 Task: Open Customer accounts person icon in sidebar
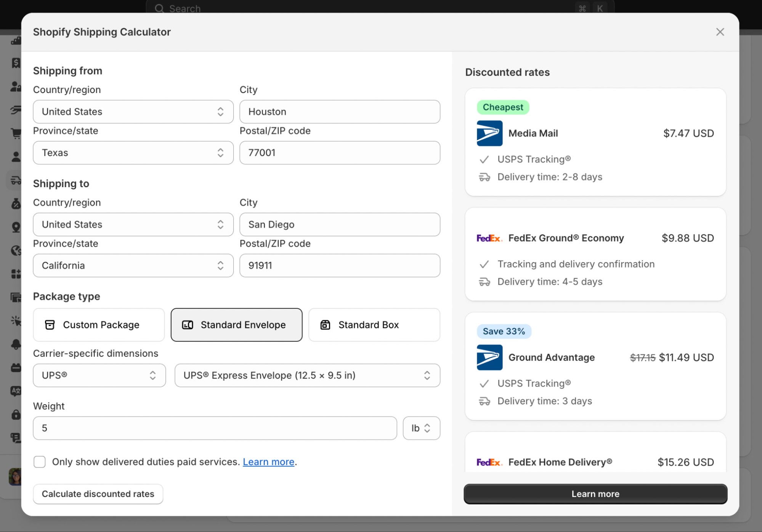tap(16, 157)
